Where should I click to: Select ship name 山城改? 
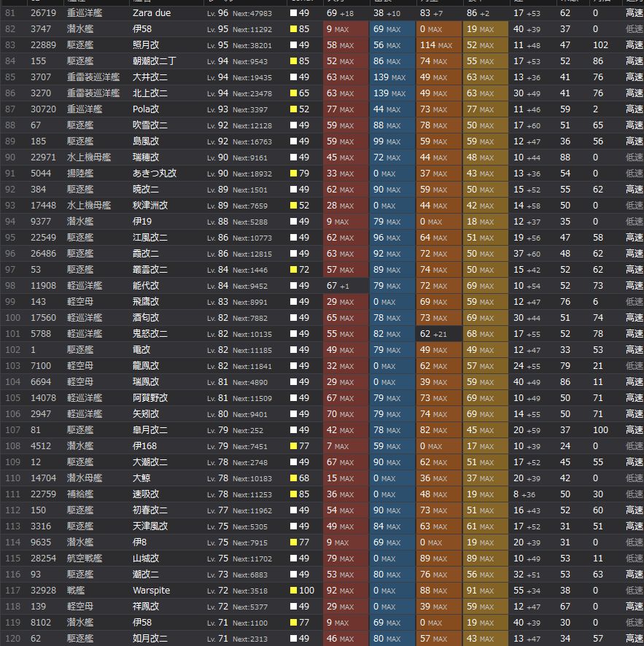146,559
